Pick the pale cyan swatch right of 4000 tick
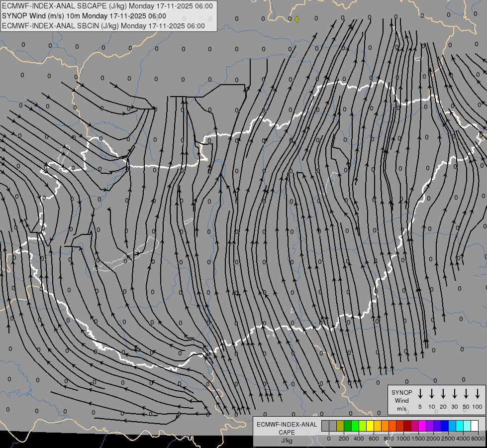The image size is (487, 448). [467, 426]
